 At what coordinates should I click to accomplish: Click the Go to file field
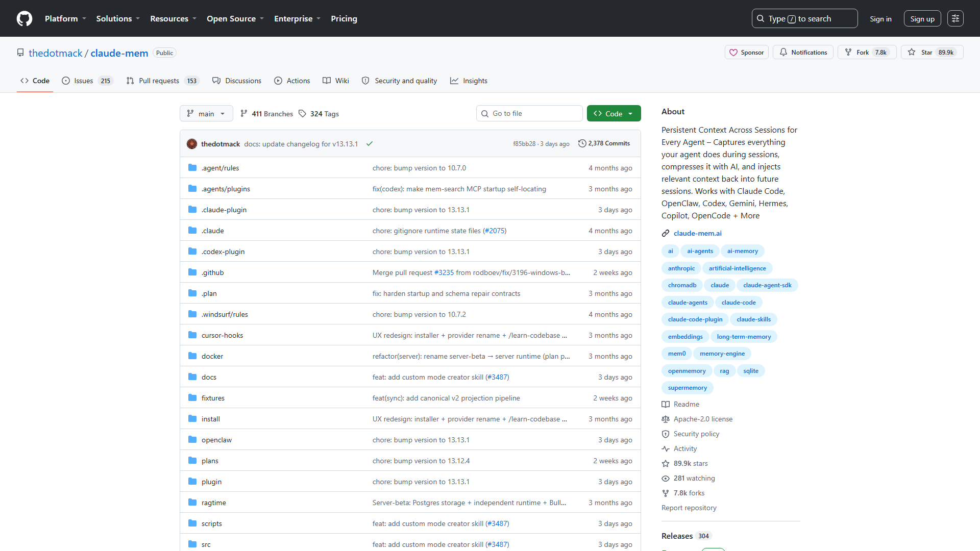[529, 113]
